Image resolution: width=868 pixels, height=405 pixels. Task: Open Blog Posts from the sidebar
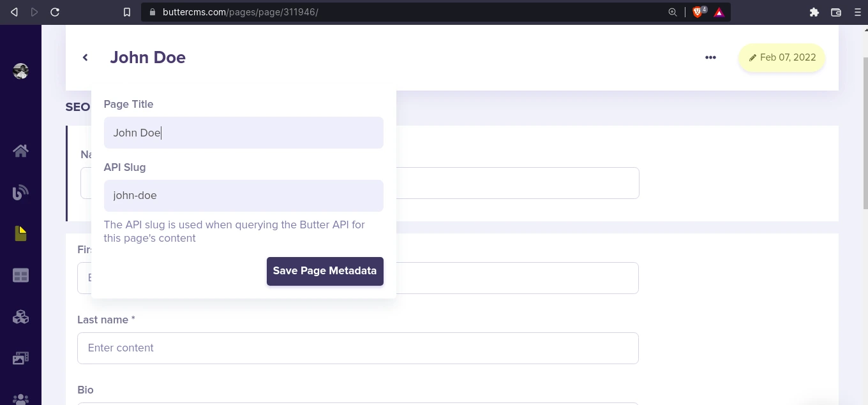click(x=20, y=192)
